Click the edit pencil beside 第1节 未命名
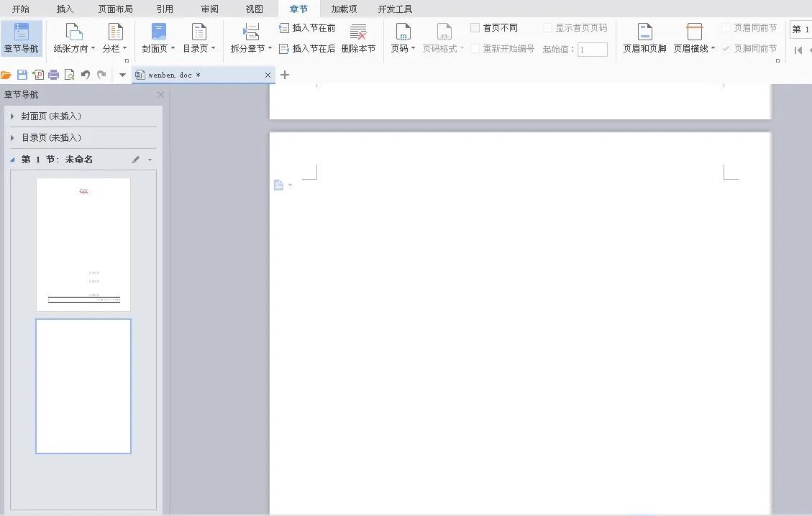 (136, 160)
